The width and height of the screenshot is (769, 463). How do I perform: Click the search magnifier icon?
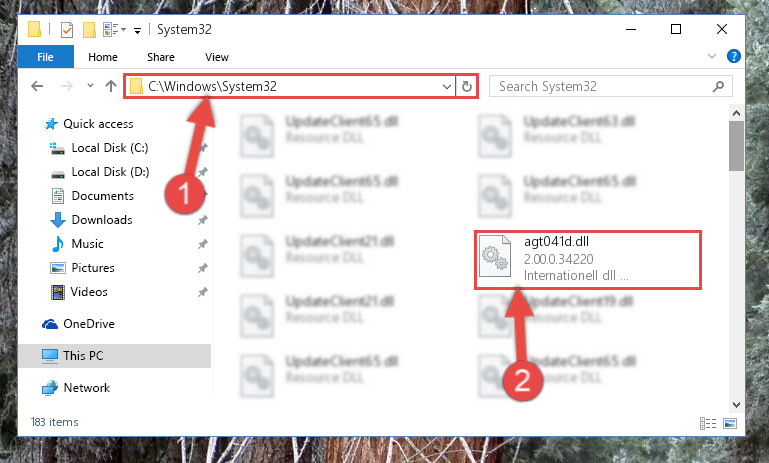click(x=718, y=87)
